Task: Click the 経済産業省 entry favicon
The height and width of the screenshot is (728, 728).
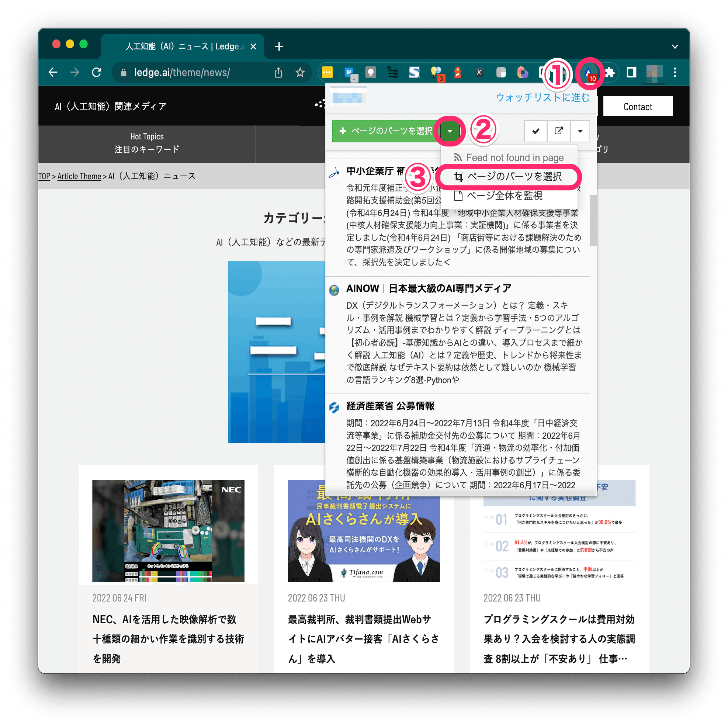Action: point(334,408)
